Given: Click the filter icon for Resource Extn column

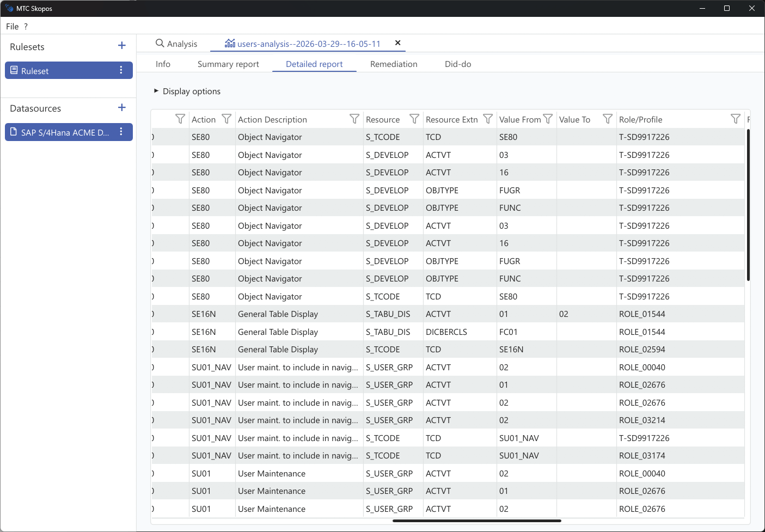Looking at the screenshot, I should coord(488,119).
